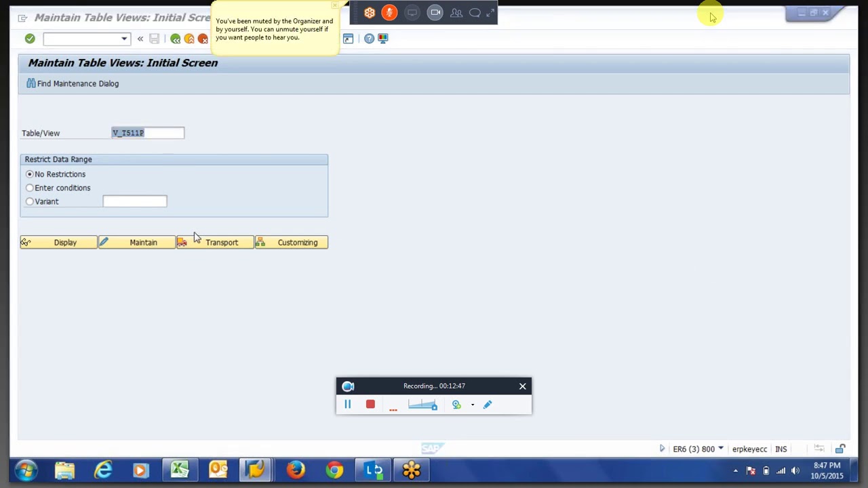Pause the screen recording

tap(348, 405)
